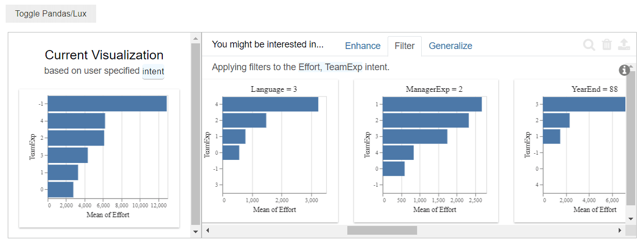Click the search magnifier icon
The width and height of the screenshot is (644, 244).
589,45
